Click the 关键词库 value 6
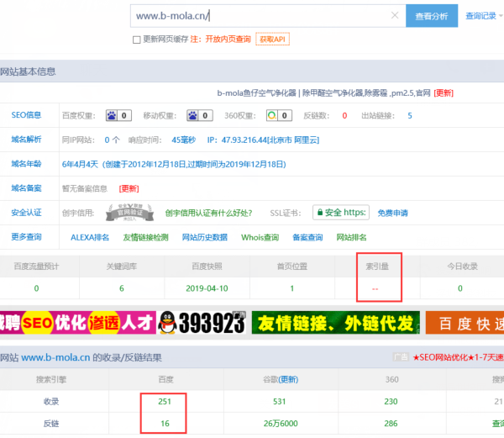Image resolution: width=504 pixels, height=438 pixels. [x=122, y=288]
